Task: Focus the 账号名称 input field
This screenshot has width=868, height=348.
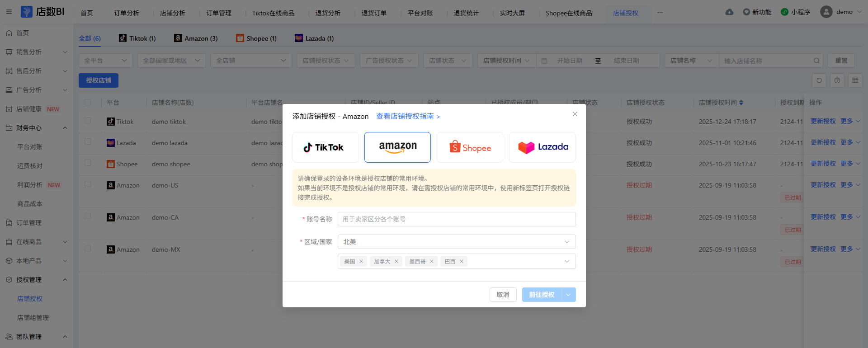Action: (457, 219)
